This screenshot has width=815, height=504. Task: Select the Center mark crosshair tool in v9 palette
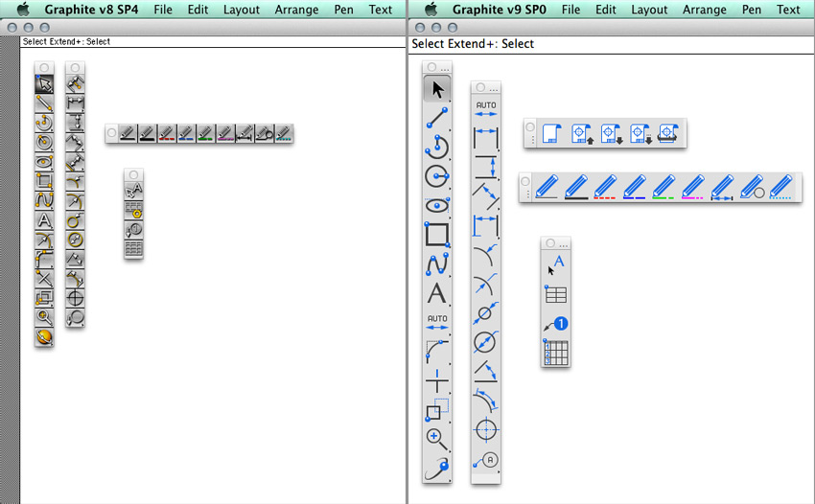(486, 429)
